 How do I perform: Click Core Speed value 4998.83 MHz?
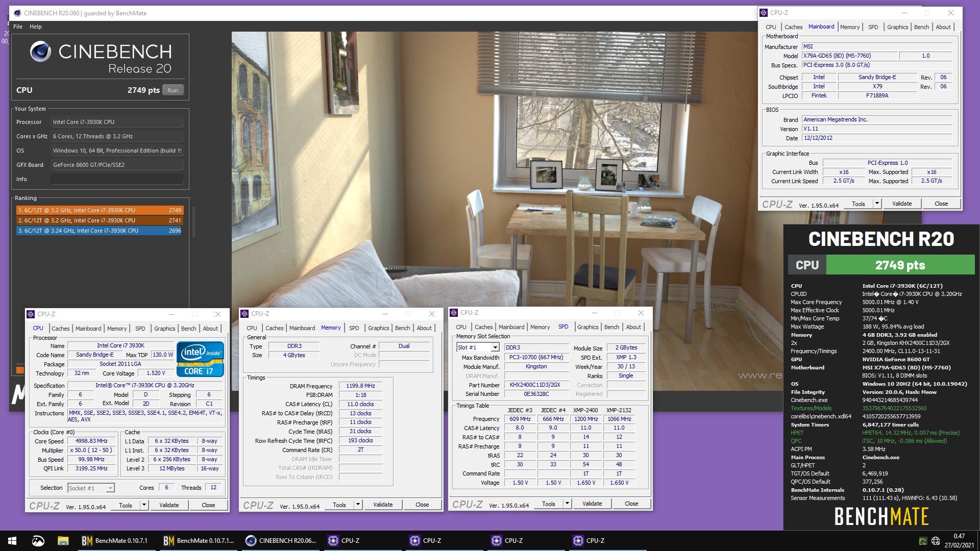91,441
